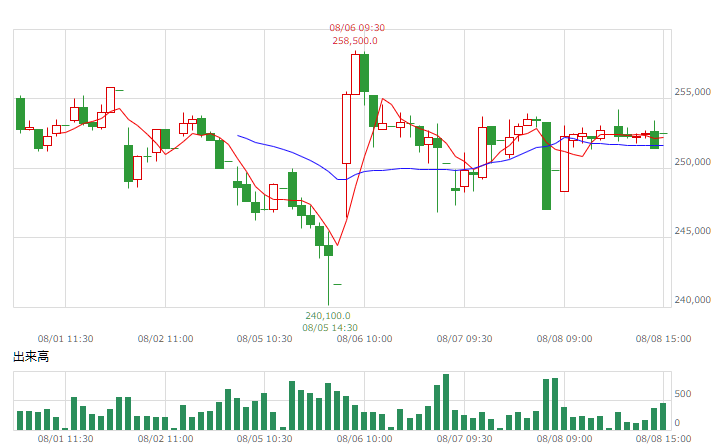Image resolution: width=718 pixels, height=448 pixels.
Task: Click 08/08 15:00 under the volume chart
Action: point(664,439)
